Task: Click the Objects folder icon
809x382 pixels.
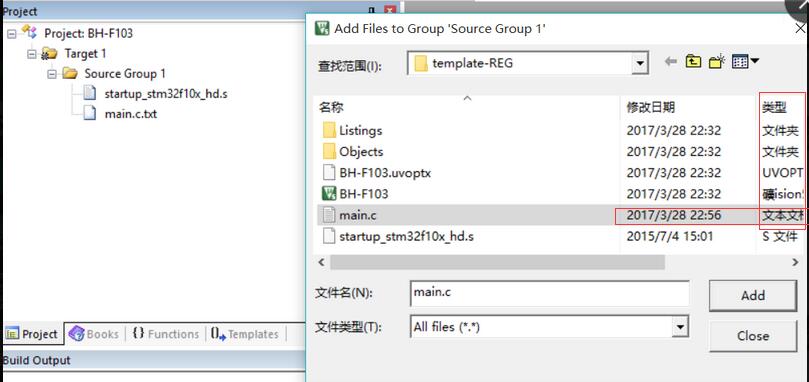Action: click(x=329, y=151)
